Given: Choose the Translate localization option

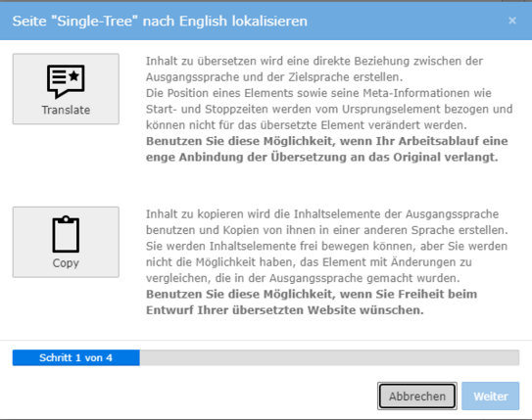Looking at the screenshot, I should coord(66,89).
